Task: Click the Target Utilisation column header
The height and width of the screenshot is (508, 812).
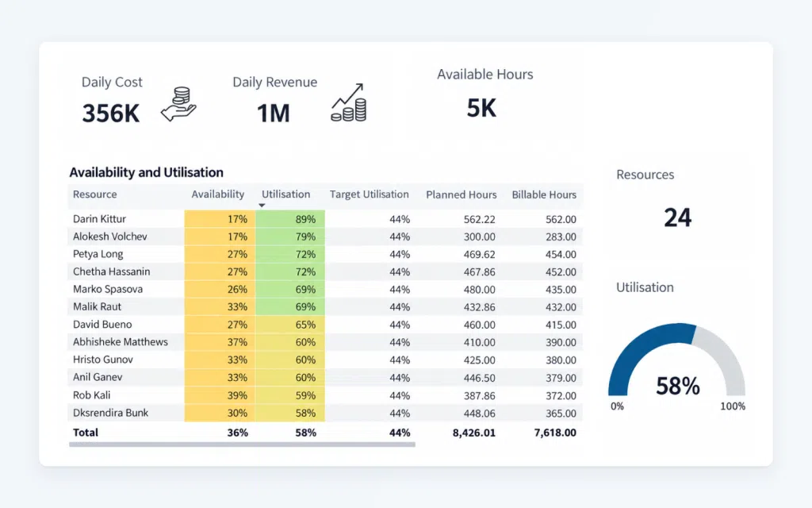Action: [370, 194]
